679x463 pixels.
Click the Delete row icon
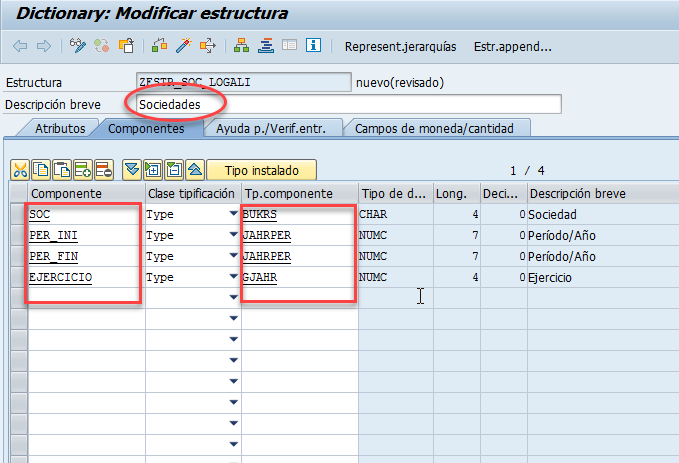coord(104,170)
